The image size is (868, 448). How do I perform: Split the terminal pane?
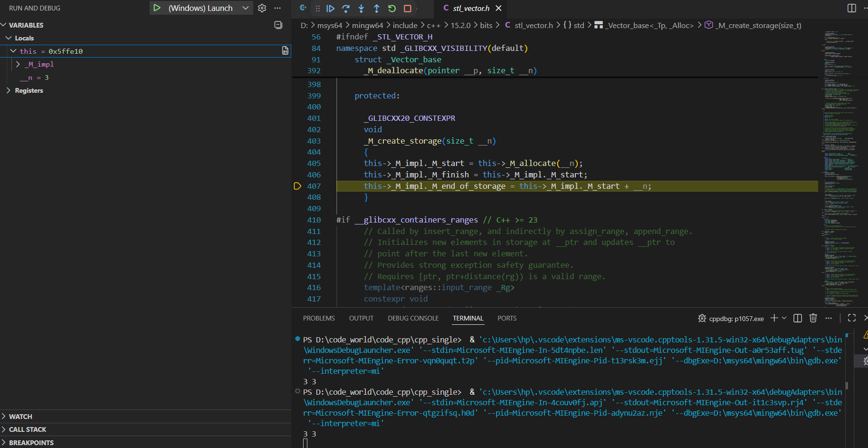point(798,318)
